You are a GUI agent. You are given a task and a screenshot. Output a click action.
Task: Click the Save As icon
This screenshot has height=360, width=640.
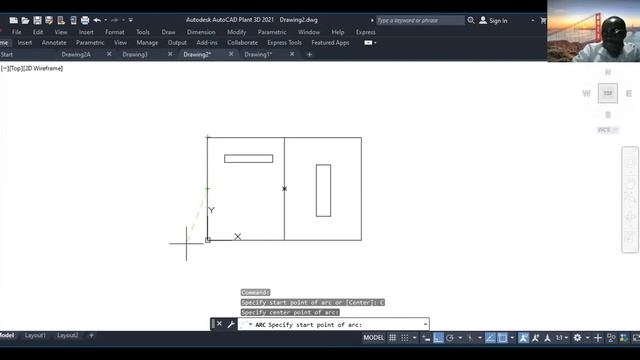(49, 20)
